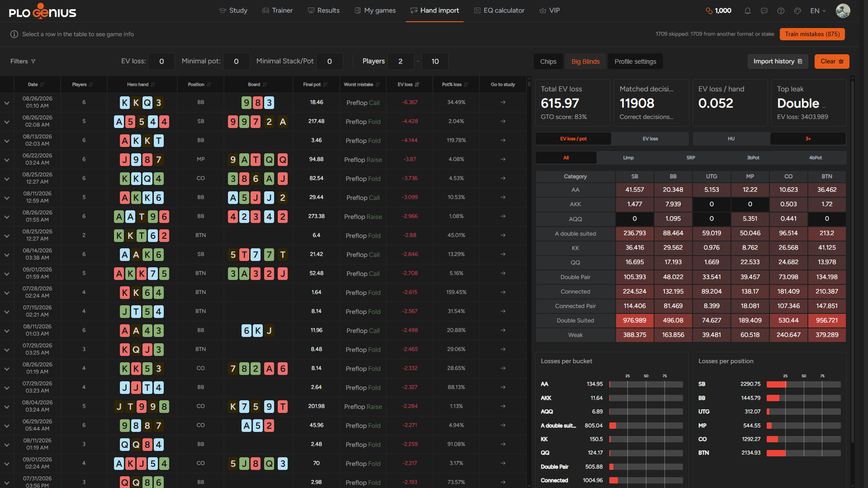Open the EN language dropdown

tap(818, 11)
